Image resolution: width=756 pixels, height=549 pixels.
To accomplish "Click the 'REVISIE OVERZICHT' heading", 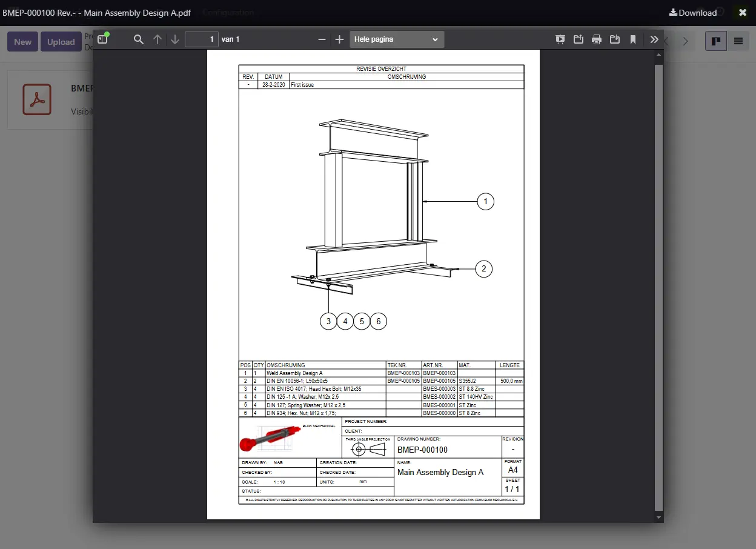I will (382, 69).
